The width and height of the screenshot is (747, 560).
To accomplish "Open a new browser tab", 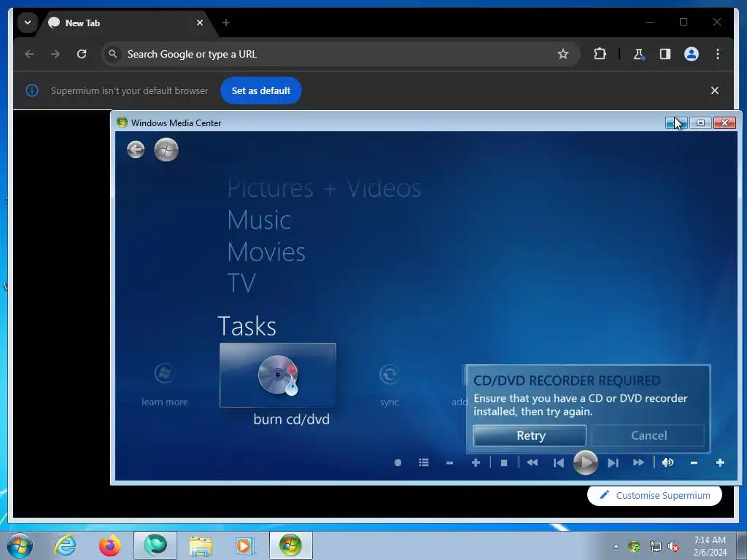I will 226,23.
